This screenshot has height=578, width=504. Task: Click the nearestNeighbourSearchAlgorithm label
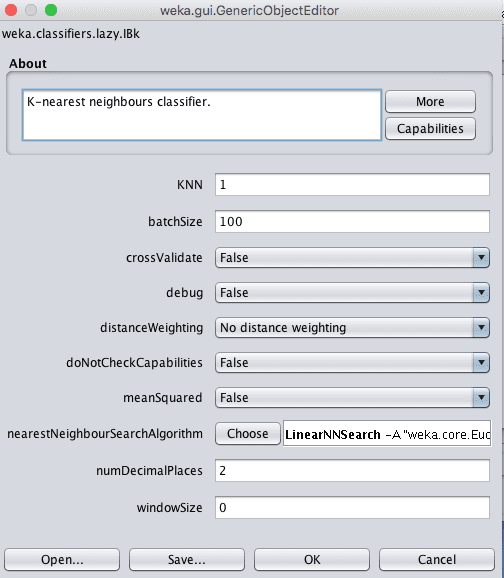(105, 434)
